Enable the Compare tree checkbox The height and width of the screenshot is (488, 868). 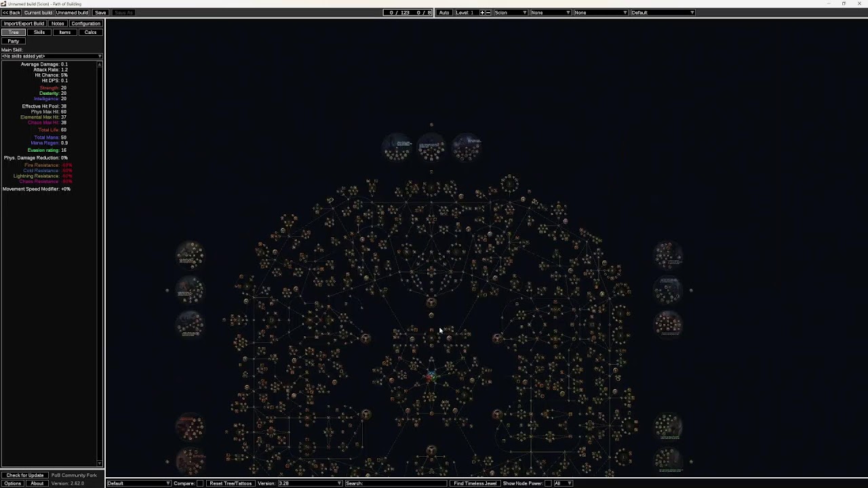tap(200, 483)
